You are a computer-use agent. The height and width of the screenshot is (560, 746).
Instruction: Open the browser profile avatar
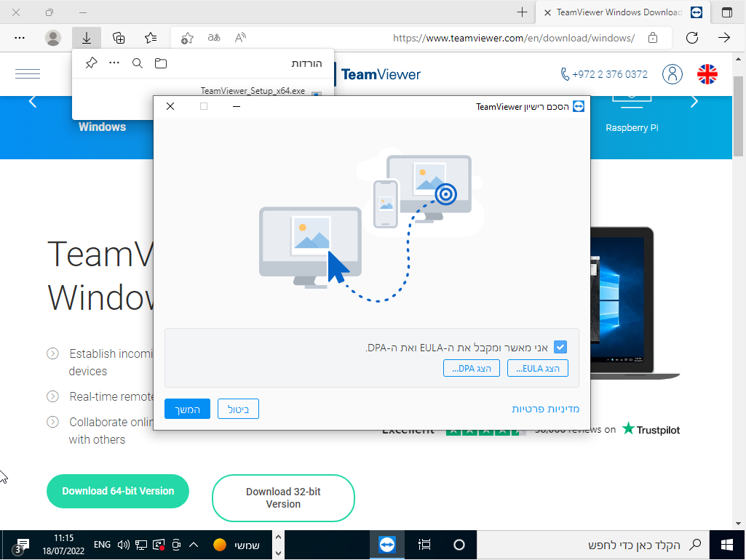tap(53, 38)
